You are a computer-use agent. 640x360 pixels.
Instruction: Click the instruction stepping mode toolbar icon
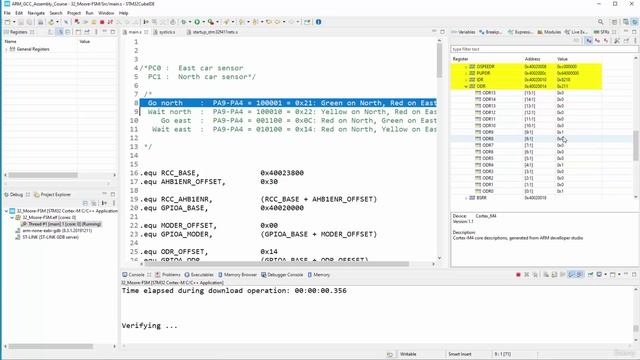146,22
